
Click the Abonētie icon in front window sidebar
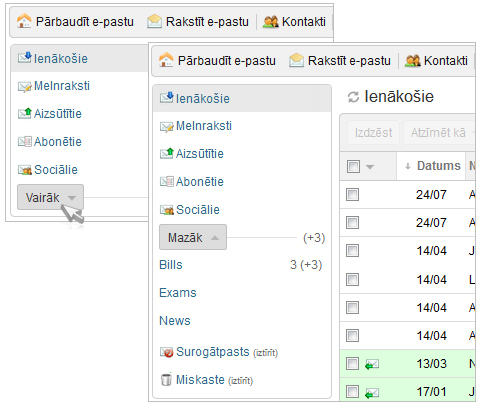167,182
